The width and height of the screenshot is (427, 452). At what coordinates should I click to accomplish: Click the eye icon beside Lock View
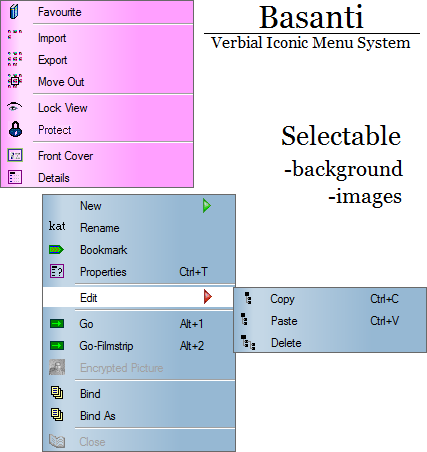[x=14, y=107]
